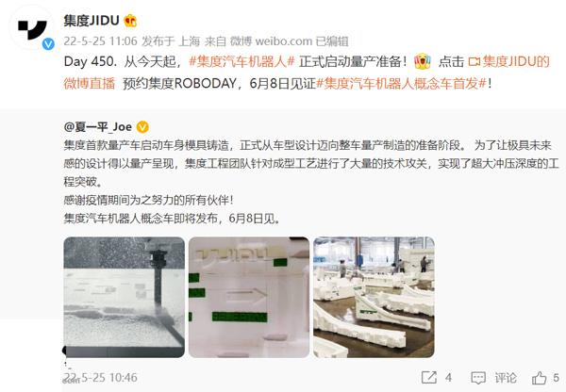Screen dimensions: 566x392
Task: Click the repost share icon
Action: [429, 378]
